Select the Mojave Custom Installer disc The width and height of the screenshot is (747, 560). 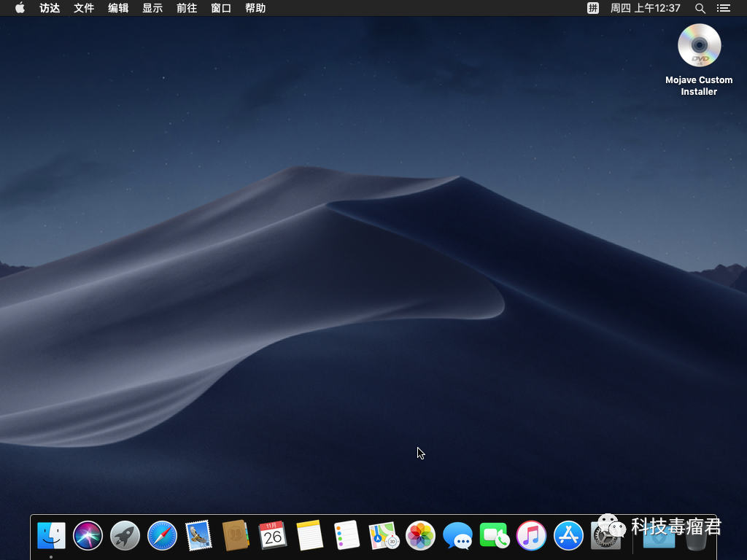pos(699,47)
